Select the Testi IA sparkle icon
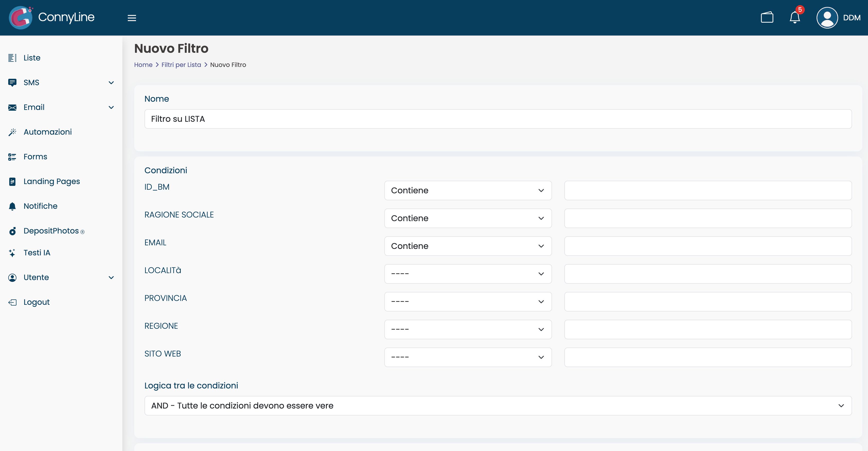Image resolution: width=868 pixels, height=451 pixels. 12,252
